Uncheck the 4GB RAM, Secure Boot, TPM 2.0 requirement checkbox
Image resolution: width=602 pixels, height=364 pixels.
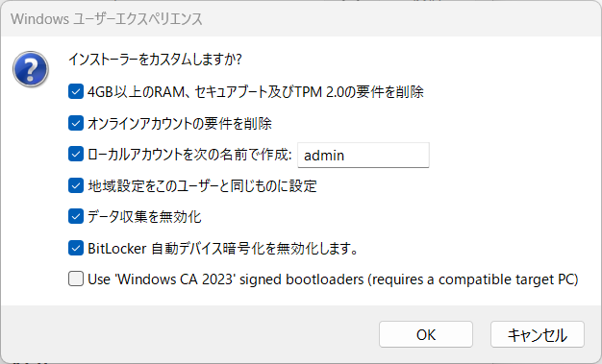coord(76,91)
